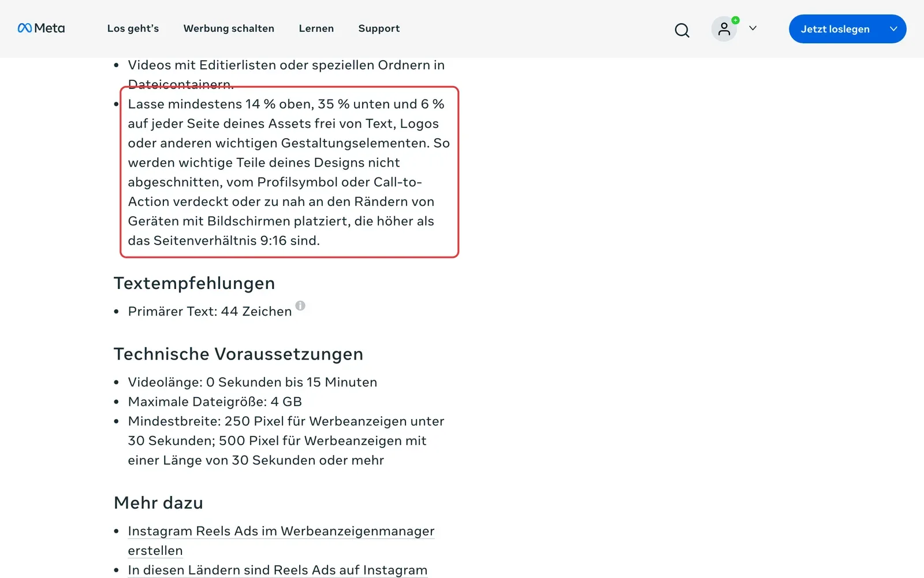The height and width of the screenshot is (578, 924).
Task: Show info tooltip next to Primärer Text
Action: coord(300,306)
